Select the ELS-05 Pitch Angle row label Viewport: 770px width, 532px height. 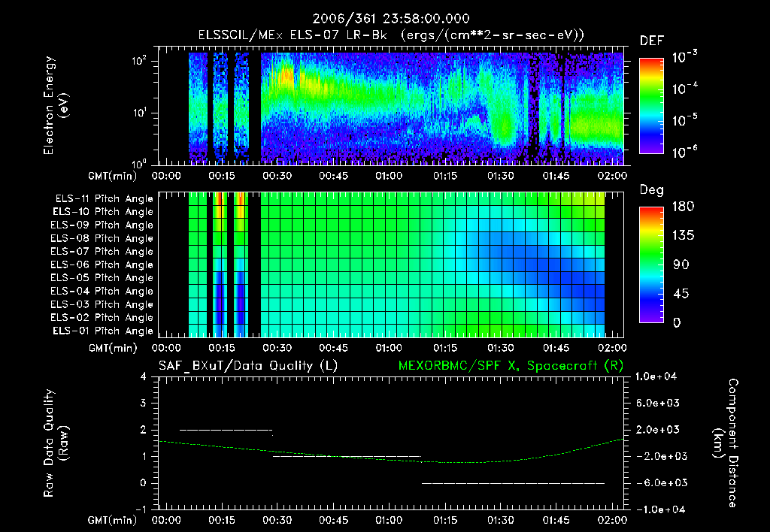point(102,278)
